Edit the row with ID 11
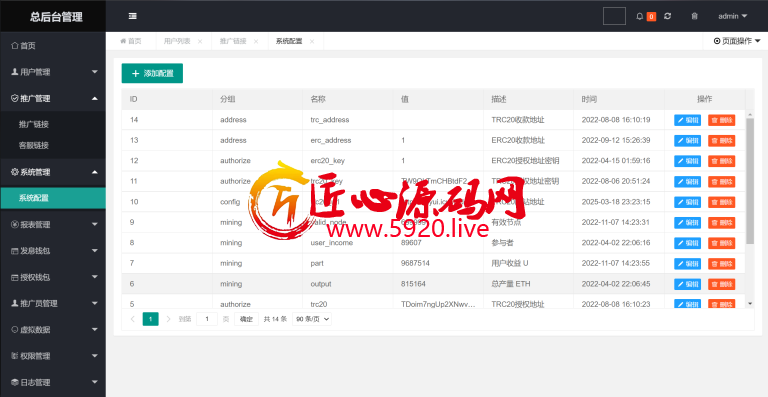Viewport: 768px width, 397px height. point(687,182)
